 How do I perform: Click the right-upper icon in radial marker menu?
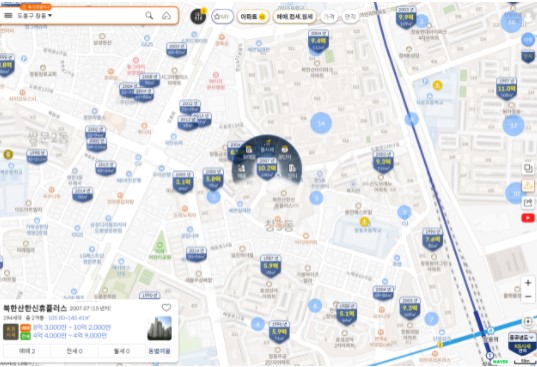point(284,153)
